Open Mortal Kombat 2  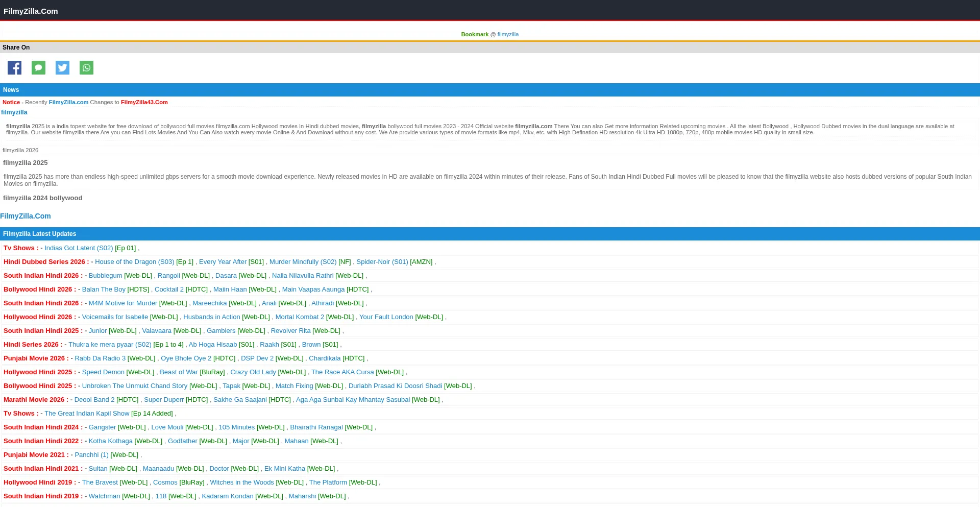300,317
